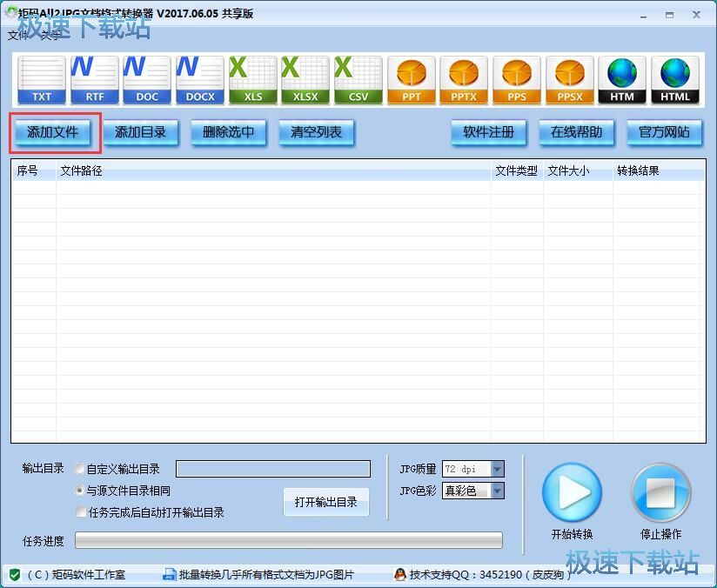Select the PPT format icon
This screenshot has height=588, width=717.
(x=411, y=78)
